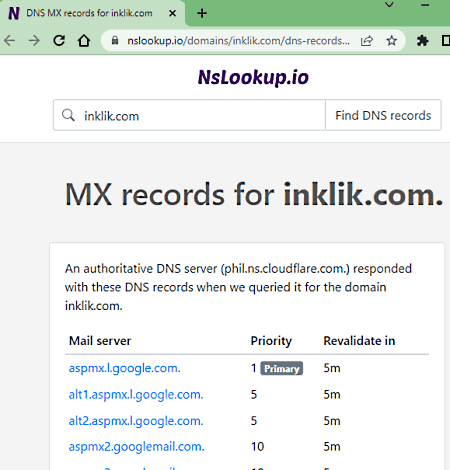Expand the tab search chevron
This screenshot has height=470, width=450.
click(x=389, y=5)
